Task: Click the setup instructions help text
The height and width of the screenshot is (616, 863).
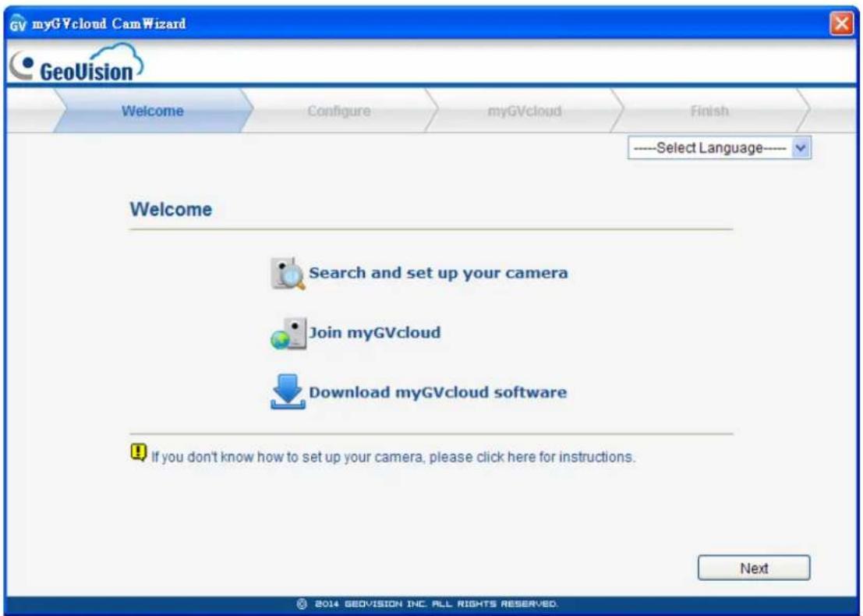Action: point(393,457)
